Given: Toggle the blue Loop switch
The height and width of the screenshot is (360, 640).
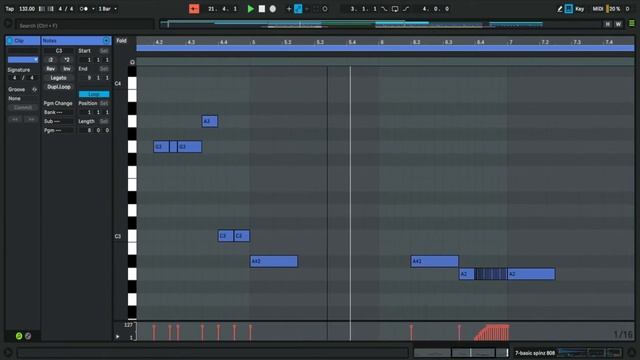Looking at the screenshot, I should tap(94, 94).
